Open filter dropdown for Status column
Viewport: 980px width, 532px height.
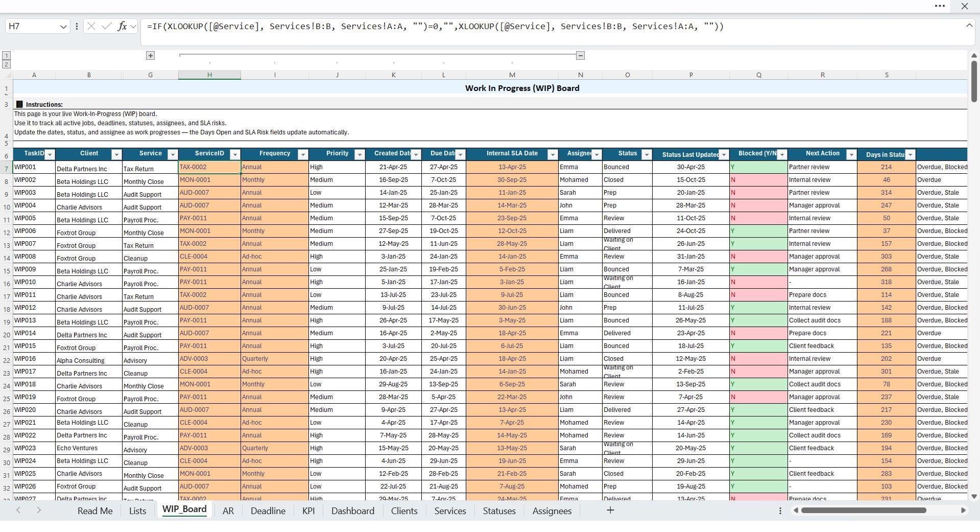point(647,154)
